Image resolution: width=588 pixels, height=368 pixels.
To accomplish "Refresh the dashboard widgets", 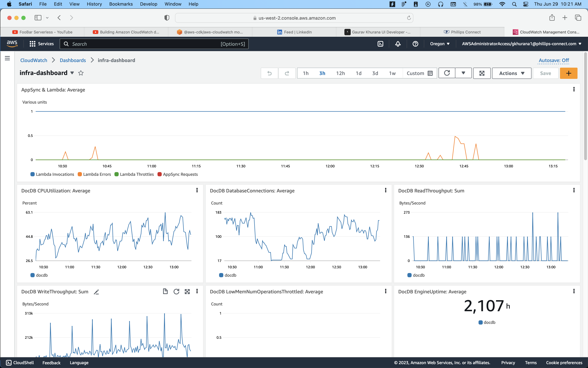I will point(447,73).
